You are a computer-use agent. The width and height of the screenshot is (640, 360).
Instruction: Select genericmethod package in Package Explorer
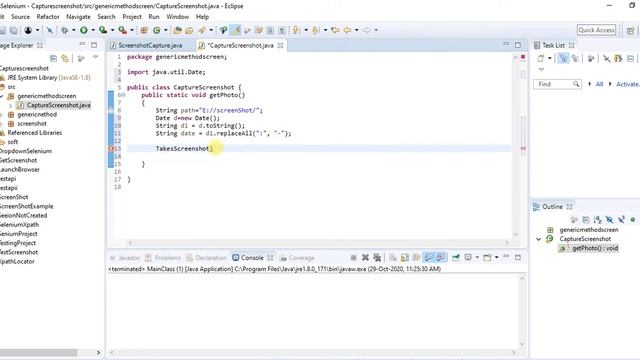pos(37,114)
